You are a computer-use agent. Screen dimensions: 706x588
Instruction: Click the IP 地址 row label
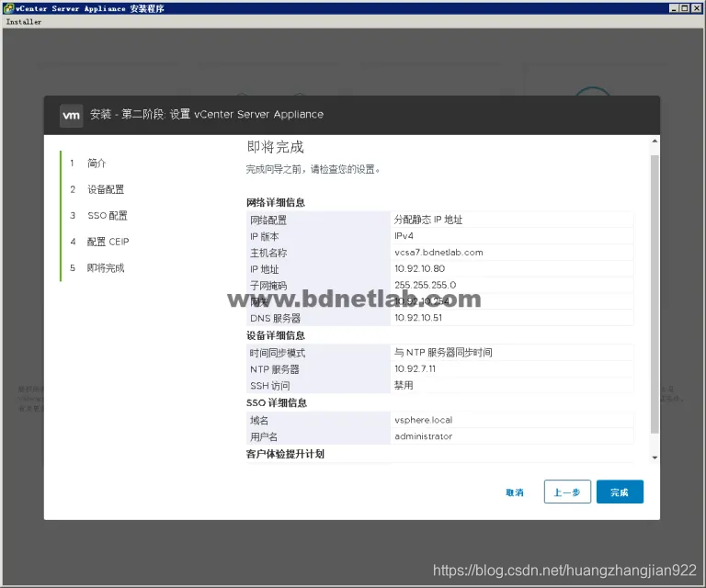click(265, 269)
